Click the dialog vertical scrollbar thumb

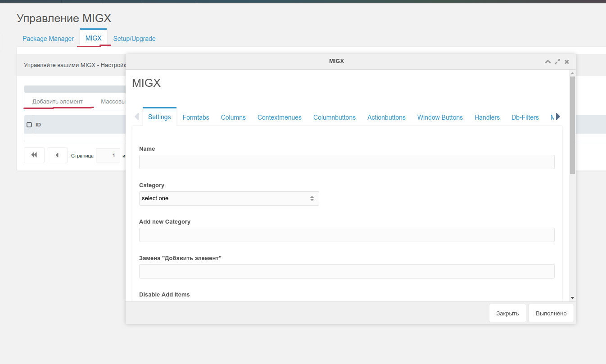tap(572, 125)
